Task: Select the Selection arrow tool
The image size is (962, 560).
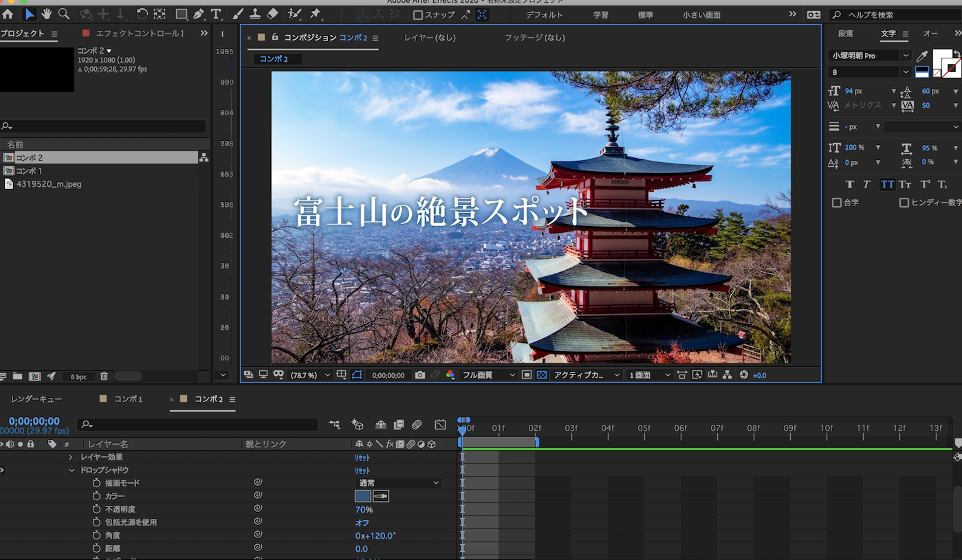Action: tap(29, 14)
